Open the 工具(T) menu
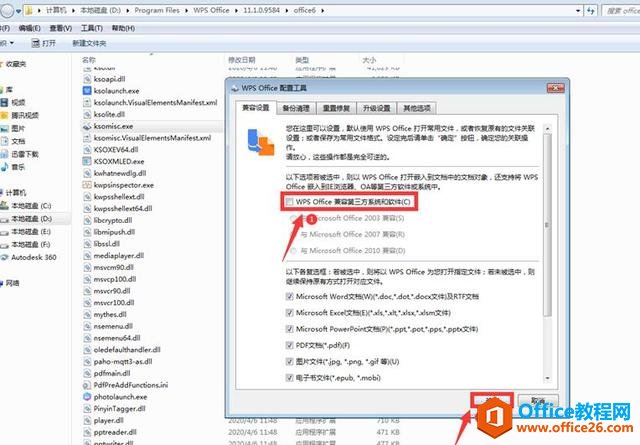Image resolution: width=640 pixels, height=445 pixels. pos(92,28)
